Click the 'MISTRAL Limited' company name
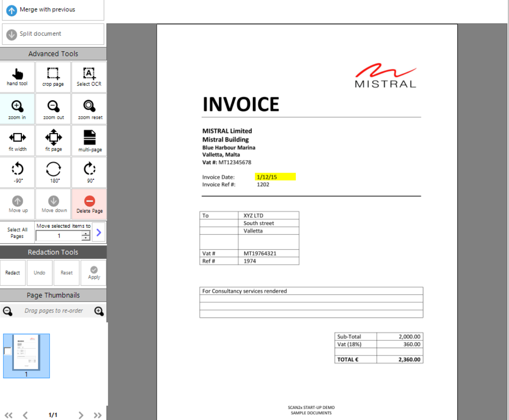Viewport: 509px width, 420px height. click(x=227, y=131)
